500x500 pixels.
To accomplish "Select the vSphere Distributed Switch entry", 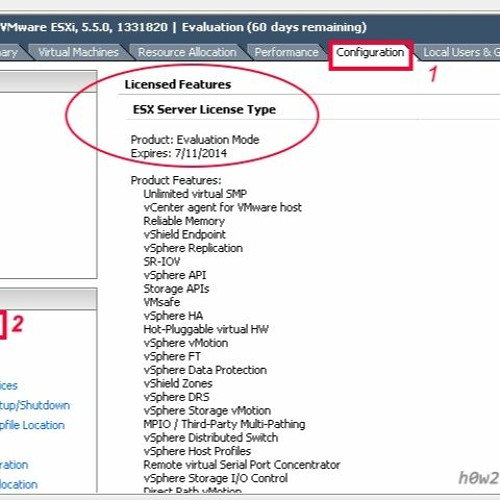I will point(211,438).
